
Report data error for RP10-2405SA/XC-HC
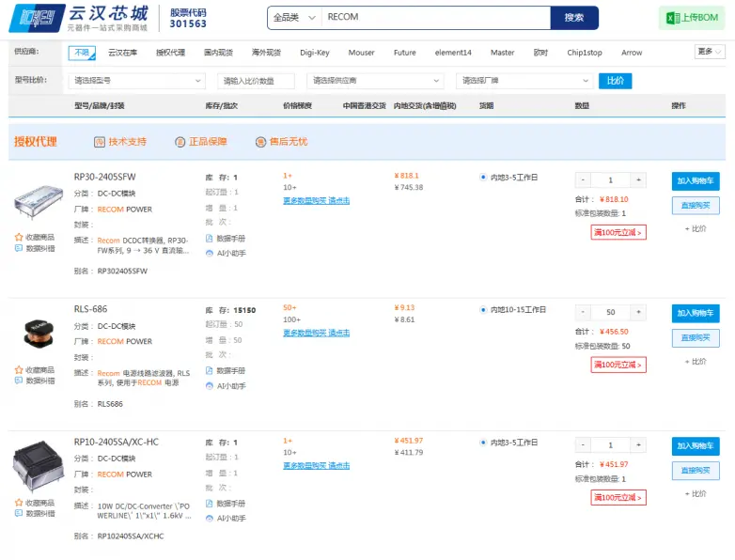(x=19, y=513)
